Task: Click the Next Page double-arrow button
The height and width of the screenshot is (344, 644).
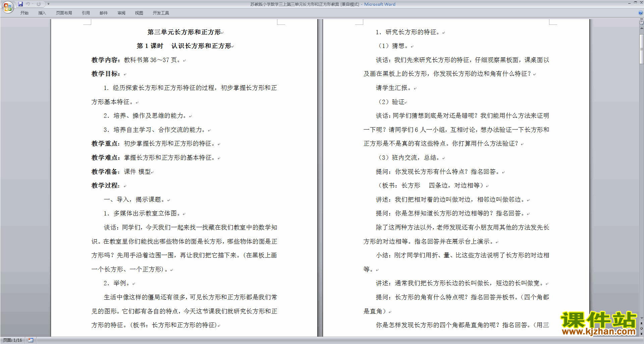Action: (x=641, y=334)
